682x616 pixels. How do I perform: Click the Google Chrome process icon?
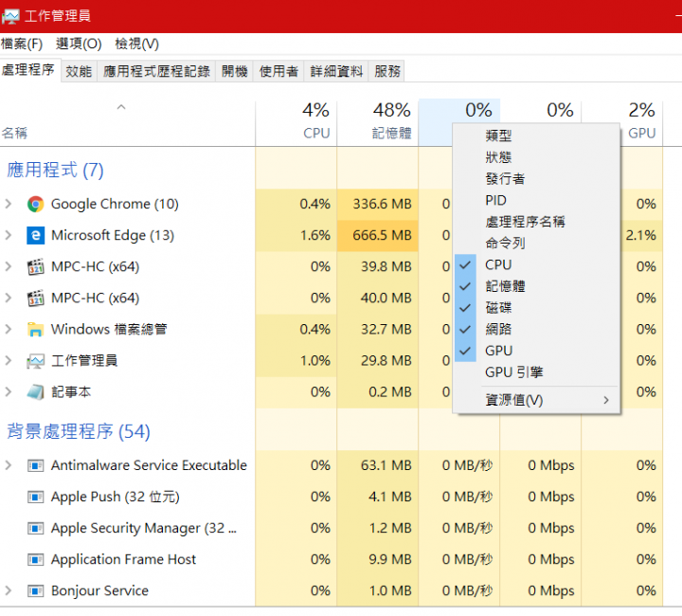click(x=35, y=204)
